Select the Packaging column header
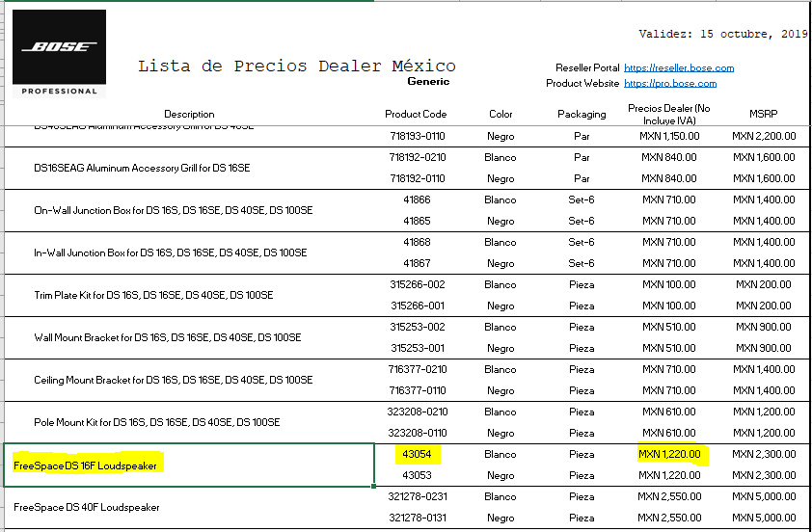812x532 pixels. click(x=582, y=114)
